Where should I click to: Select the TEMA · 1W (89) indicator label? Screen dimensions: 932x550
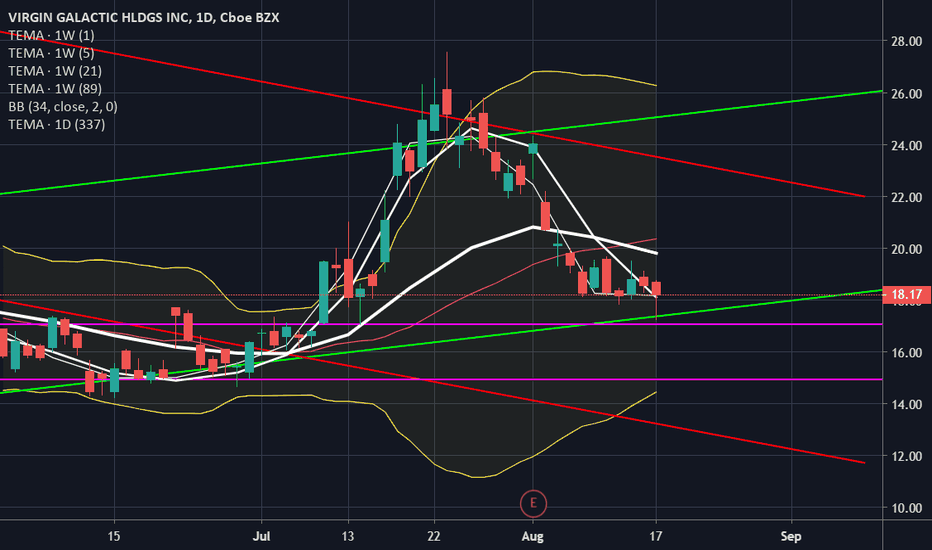click(x=55, y=89)
